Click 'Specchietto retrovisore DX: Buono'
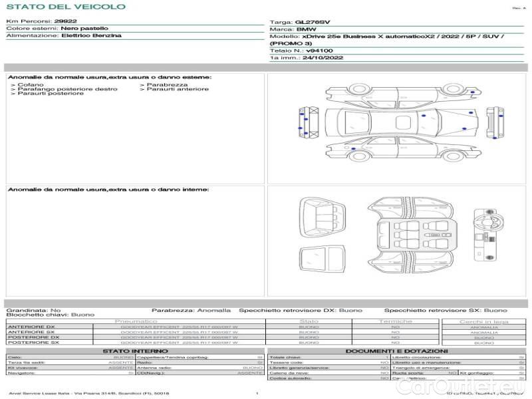 tap(301, 310)
